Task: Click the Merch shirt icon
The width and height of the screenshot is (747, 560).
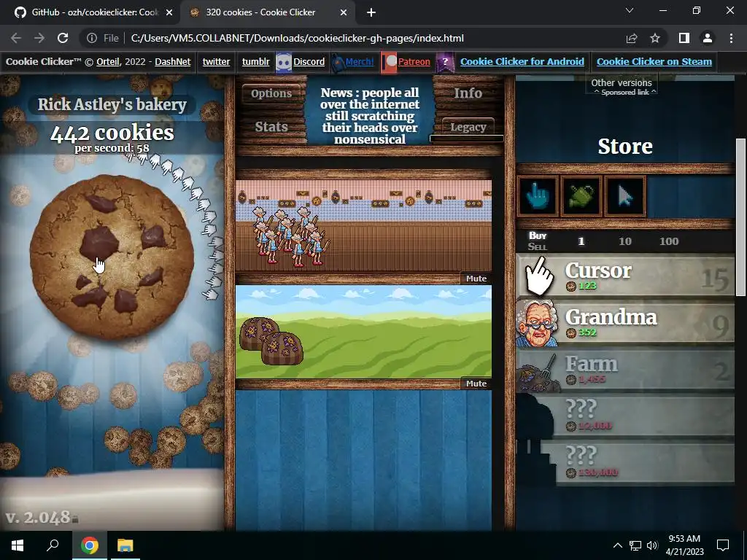Action: [x=338, y=63]
